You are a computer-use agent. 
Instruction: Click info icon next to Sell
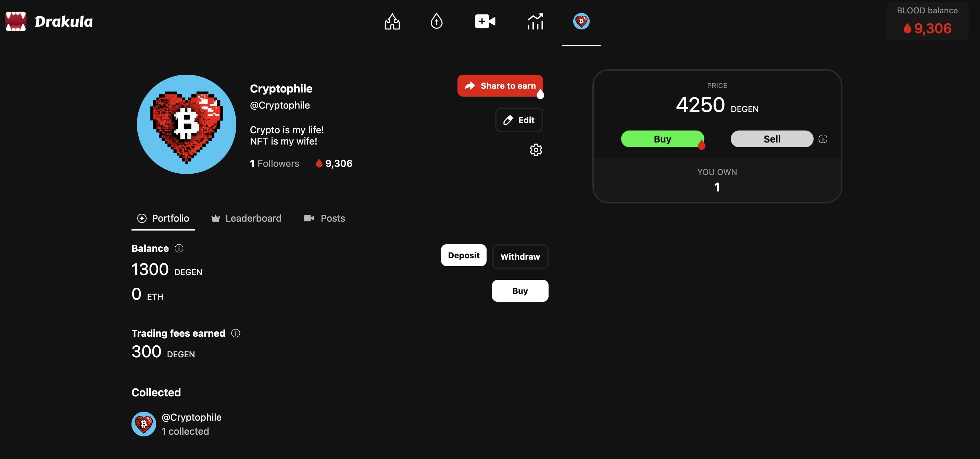point(822,139)
